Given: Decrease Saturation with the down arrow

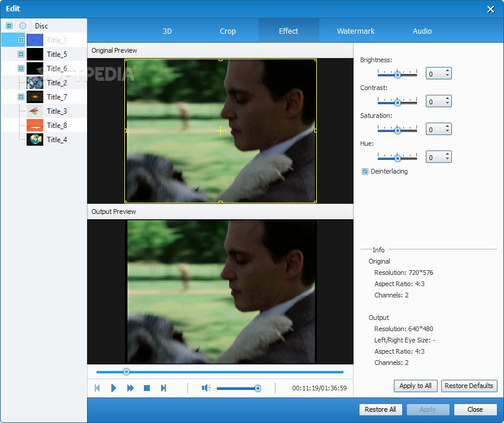Looking at the screenshot, I should pyautogui.click(x=447, y=132).
